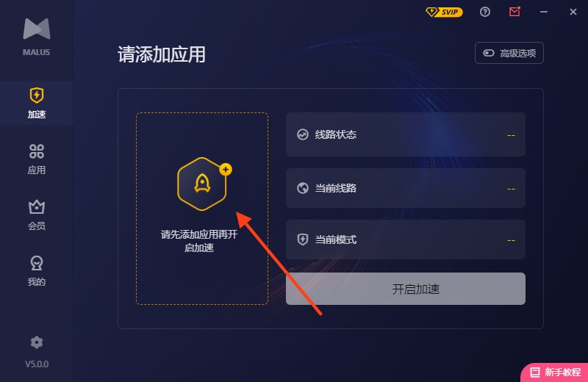Image resolution: width=588 pixels, height=382 pixels.
Task: Select the 当前模式 current mode row
Action: click(x=406, y=239)
